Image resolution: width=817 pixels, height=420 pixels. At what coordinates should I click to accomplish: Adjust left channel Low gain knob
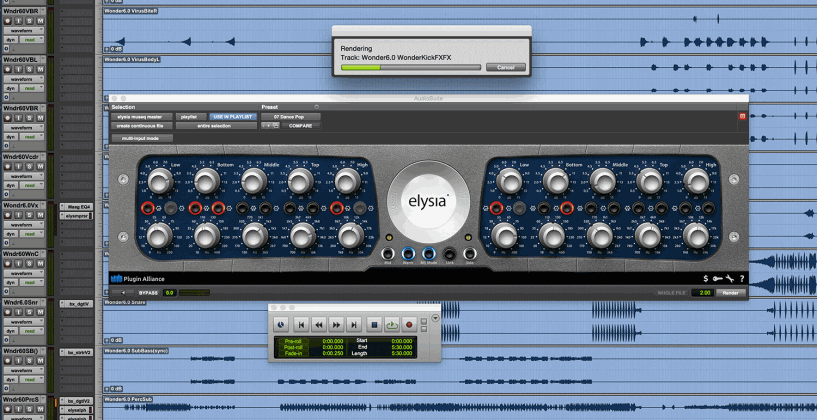click(160, 181)
